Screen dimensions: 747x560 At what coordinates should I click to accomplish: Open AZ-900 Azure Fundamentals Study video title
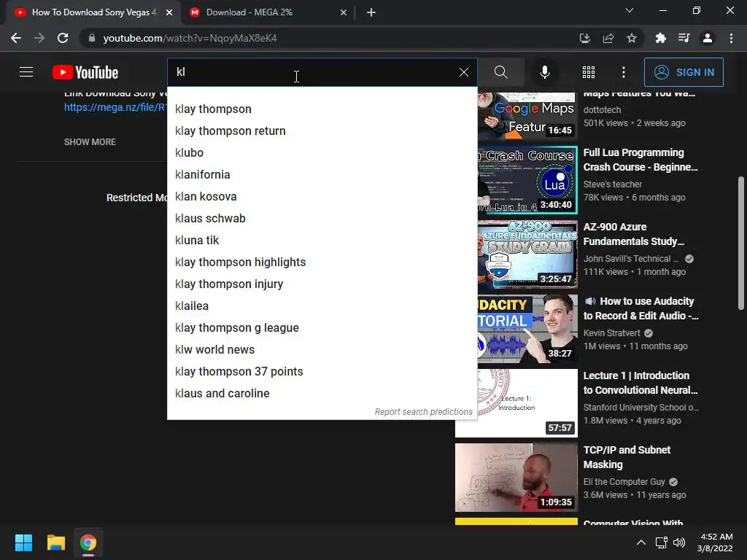634,234
